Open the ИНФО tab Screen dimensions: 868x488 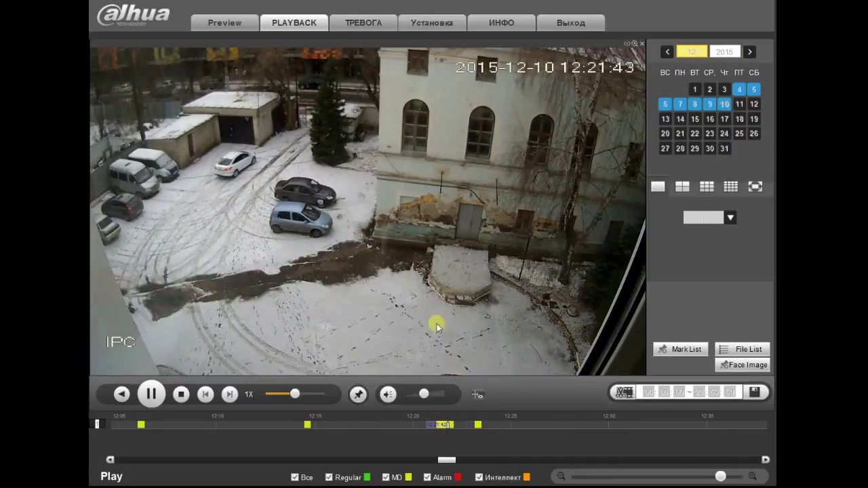pos(501,22)
